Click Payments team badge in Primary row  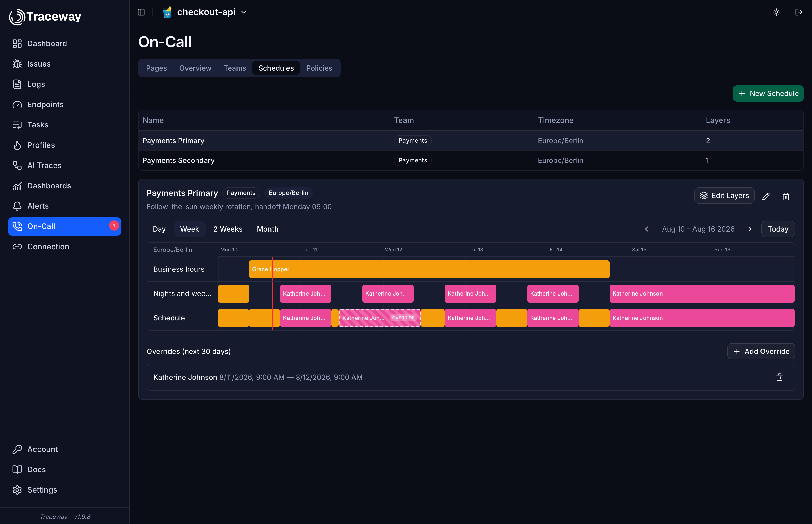coord(412,141)
